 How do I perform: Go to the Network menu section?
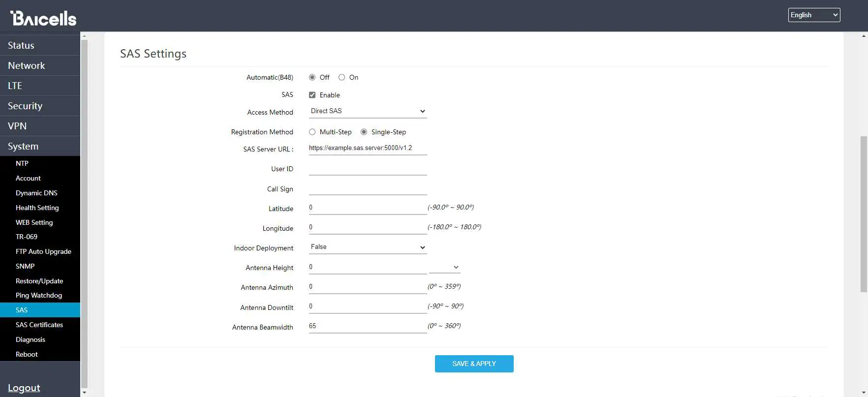pyautogui.click(x=27, y=65)
